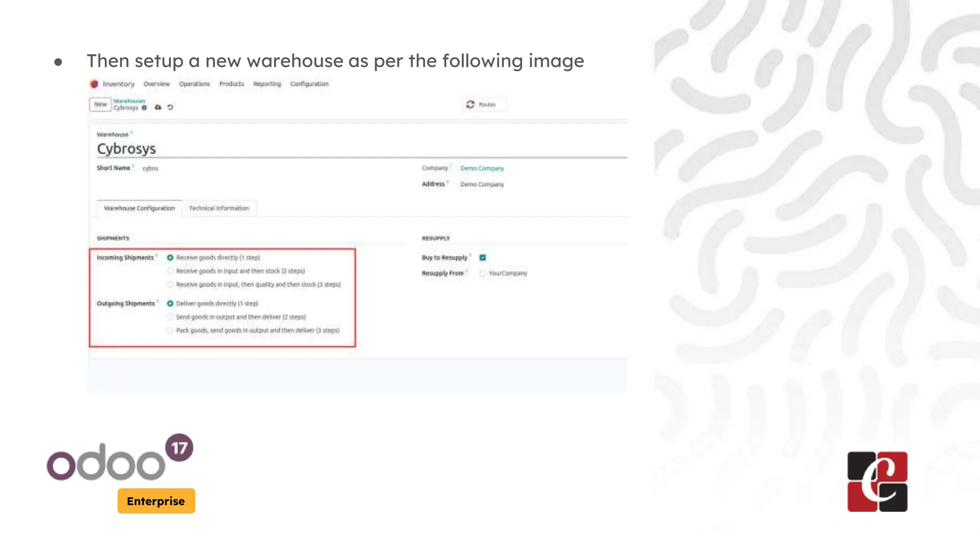Image resolution: width=980 pixels, height=551 pixels.
Task: Click the Incoming Shipments label
Action: pyautogui.click(x=125, y=258)
